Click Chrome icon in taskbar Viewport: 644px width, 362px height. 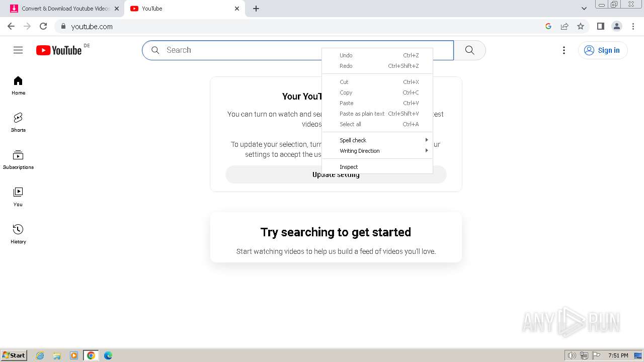coord(91,355)
